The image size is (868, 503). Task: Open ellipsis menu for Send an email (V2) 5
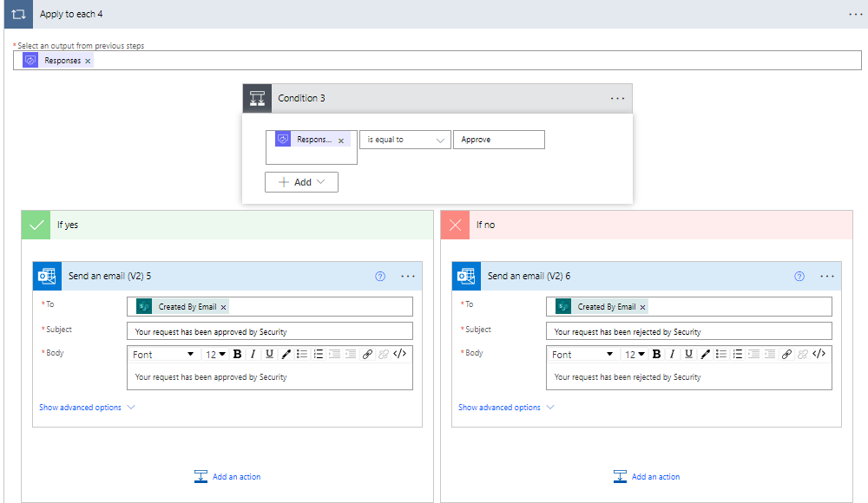[x=408, y=276]
